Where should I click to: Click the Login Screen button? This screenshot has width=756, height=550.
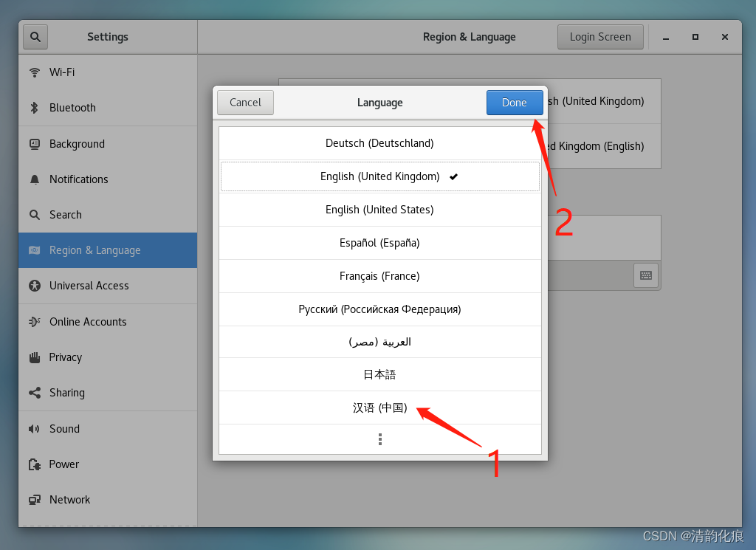pos(600,37)
